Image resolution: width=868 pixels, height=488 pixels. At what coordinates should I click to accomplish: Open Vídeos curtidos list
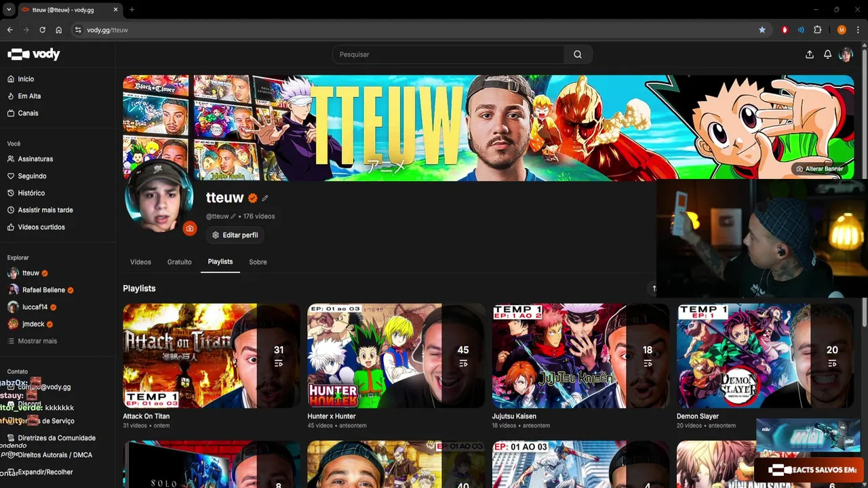tap(41, 227)
